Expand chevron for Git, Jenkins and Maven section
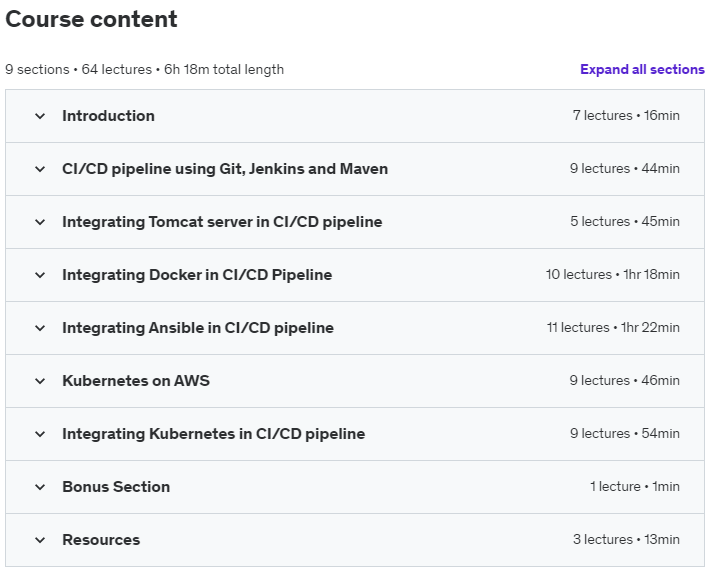 40,169
